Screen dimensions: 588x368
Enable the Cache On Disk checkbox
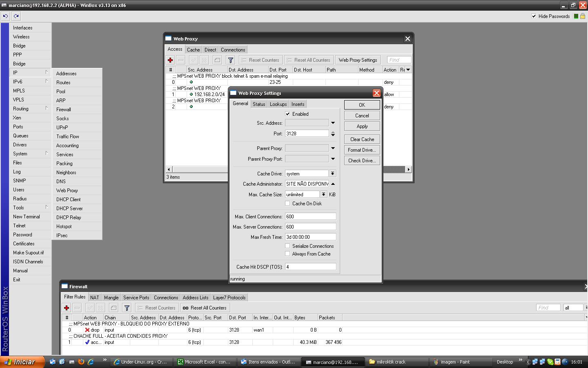(287, 204)
